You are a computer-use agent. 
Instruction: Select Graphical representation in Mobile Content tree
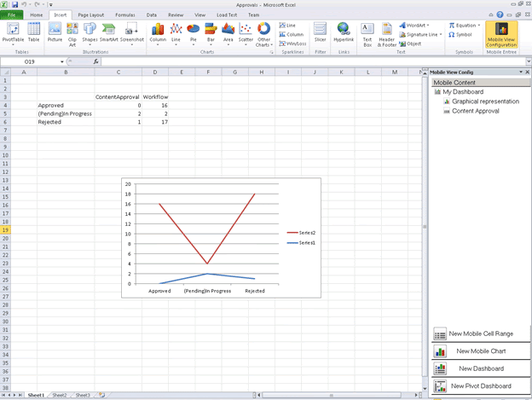pyautogui.click(x=483, y=101)
